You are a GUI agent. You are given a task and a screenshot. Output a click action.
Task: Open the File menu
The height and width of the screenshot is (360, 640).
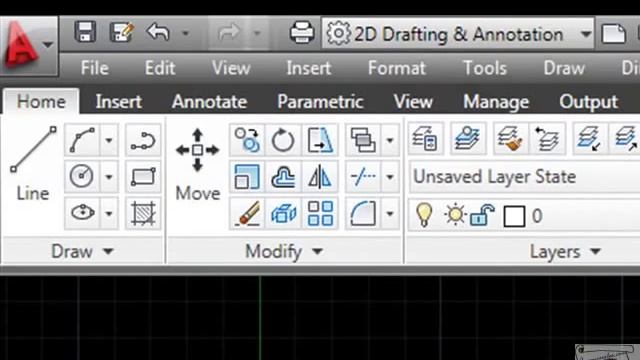[95, 68]
